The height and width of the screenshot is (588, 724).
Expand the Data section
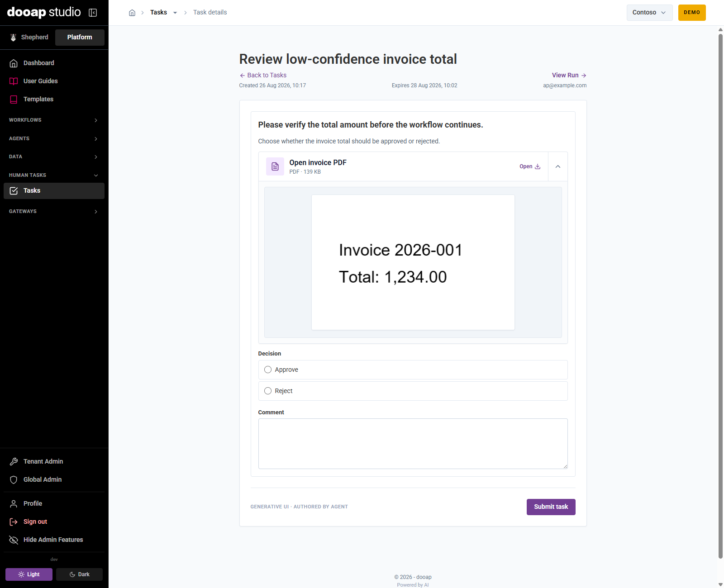tap(54, 156)
